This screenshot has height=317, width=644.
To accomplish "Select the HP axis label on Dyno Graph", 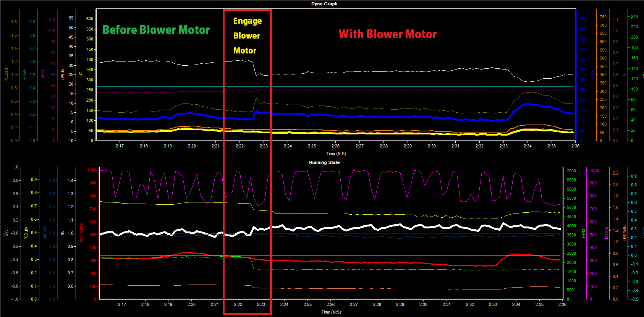I will coord(81,74).
